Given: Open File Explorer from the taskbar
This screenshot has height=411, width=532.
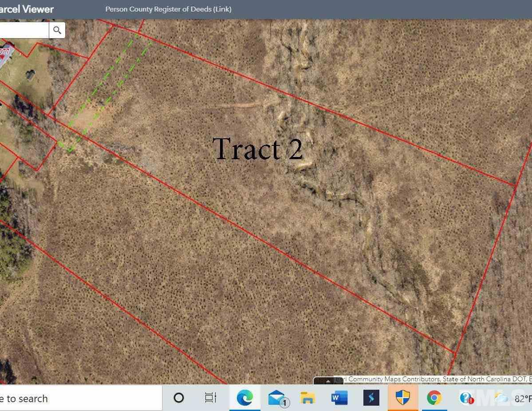Looking at the screenshot, I should pos(307,398).
